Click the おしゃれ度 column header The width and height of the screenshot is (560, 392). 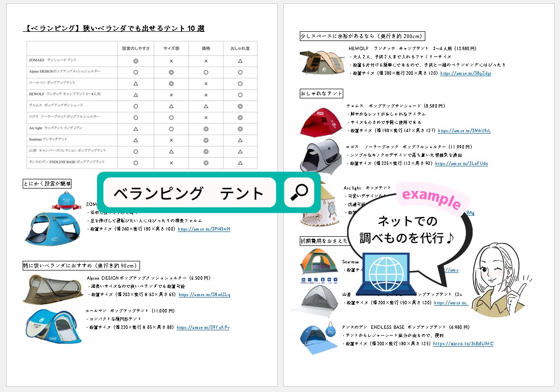pos(240,49)
